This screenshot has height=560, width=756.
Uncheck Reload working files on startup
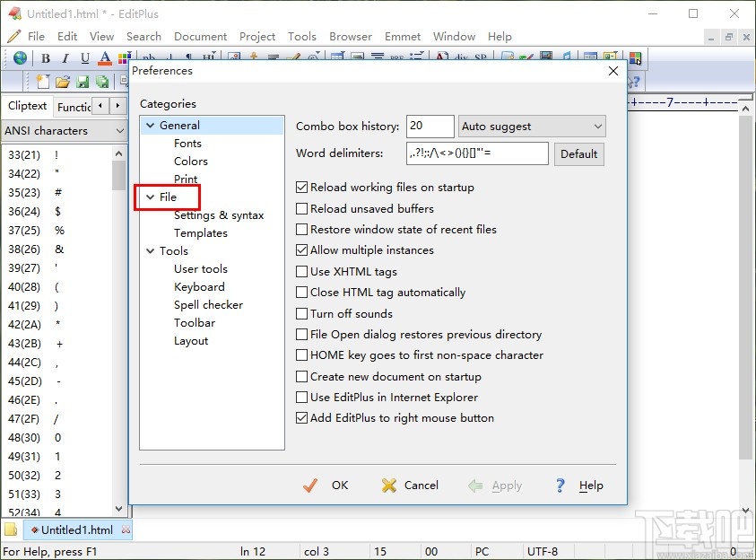(302, 188)
